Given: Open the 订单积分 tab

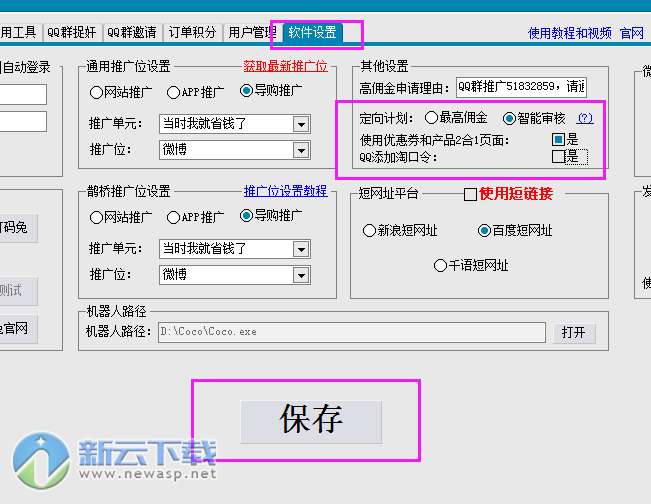Looking at the screenshot, I should 193,32.
